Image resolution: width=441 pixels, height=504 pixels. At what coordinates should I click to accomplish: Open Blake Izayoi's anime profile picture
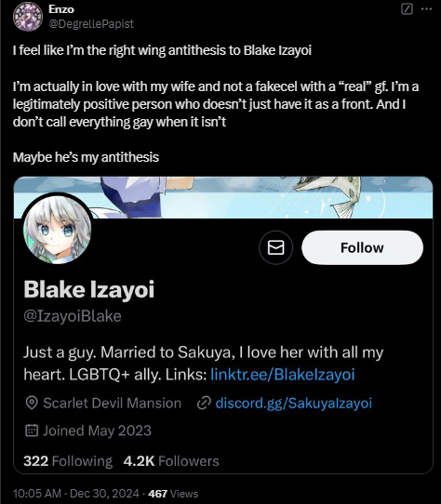point(58,230)
